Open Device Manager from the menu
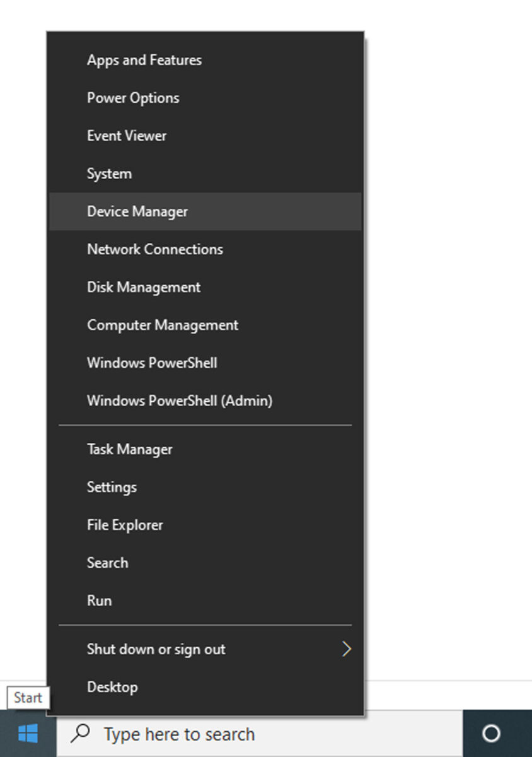 (137, 211)
